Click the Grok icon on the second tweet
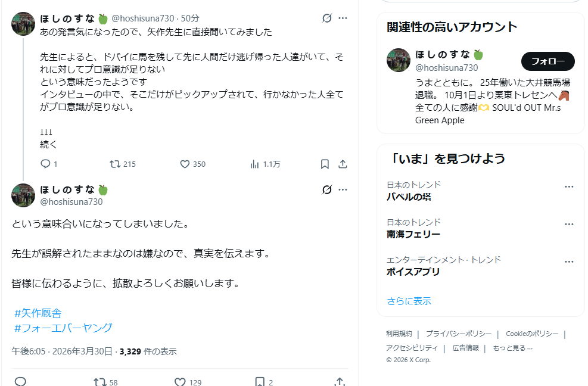The image size is (588, 386). click(x=326, y=190)
